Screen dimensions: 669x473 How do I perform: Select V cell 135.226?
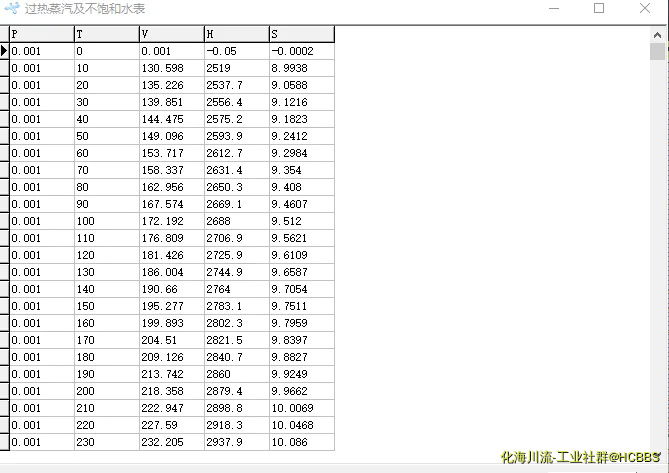[172, 85]
